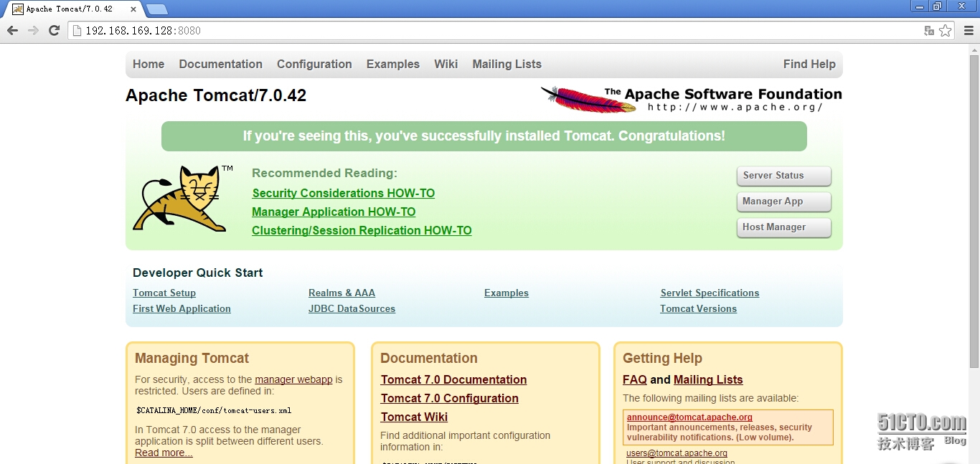Open Tomcat 7.0 Documentation link
980x464 pixels.
coord(453,379)
